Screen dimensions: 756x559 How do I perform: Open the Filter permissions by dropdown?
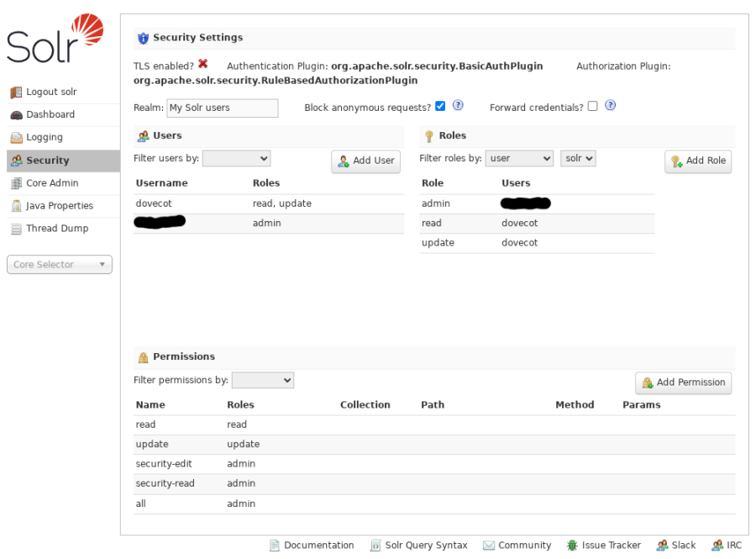click(x=263, y=380)
